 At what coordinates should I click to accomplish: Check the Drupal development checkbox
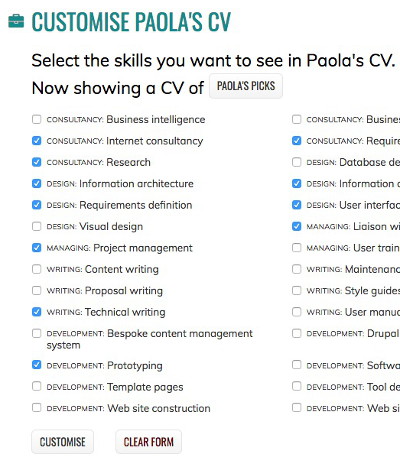(x=297, y=333)
